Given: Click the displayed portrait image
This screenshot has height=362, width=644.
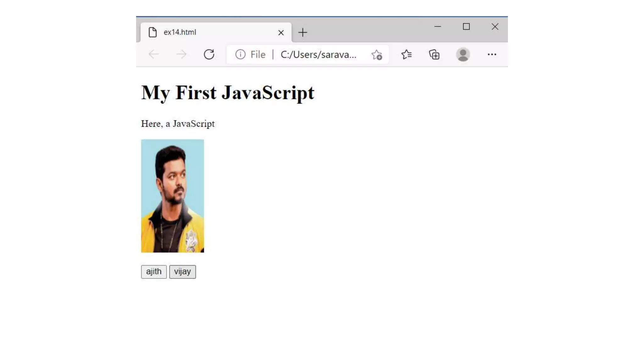Looking at the screenshot, I should [x=172, y=196].
